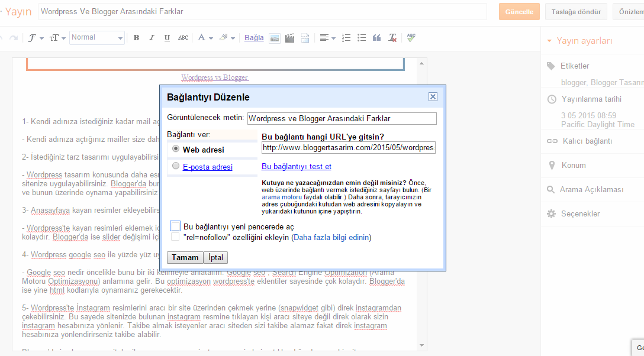Toggle underline formatting
The width and height of the screenshot is (644, 356).
tap(167, 38)
